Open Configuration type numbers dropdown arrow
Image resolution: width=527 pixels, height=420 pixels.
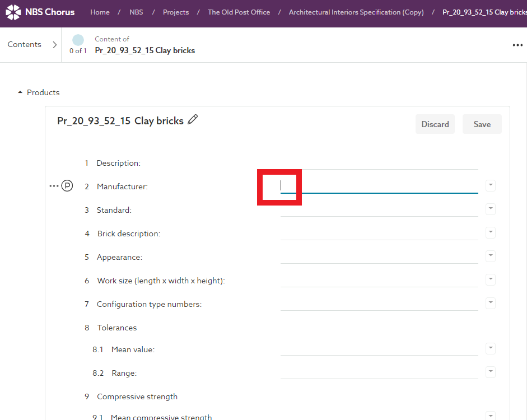click(491, 303)
